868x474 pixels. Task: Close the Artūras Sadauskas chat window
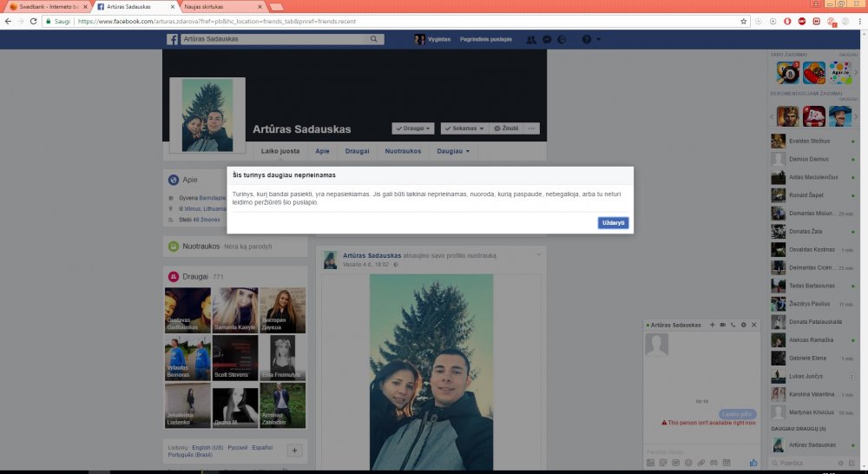coord(754,325)
